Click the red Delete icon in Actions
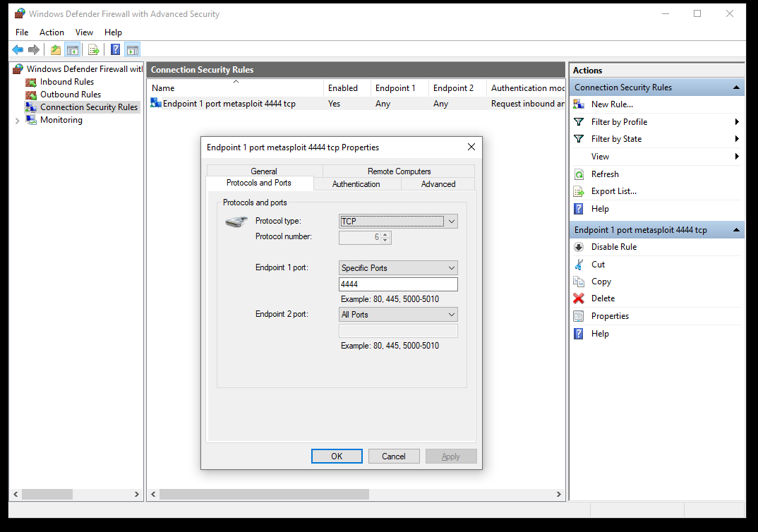This screenshot has height=532, width=758. 579,298
